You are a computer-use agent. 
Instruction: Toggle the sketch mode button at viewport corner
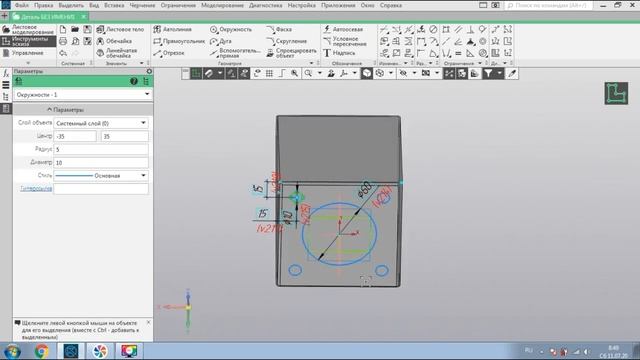pos(616,93)
